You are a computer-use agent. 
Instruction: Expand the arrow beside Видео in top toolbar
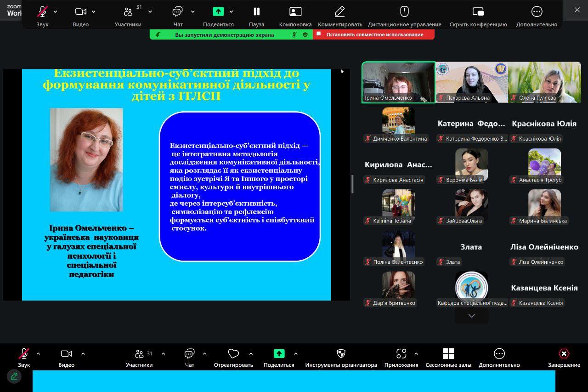[x=94, y=11]
